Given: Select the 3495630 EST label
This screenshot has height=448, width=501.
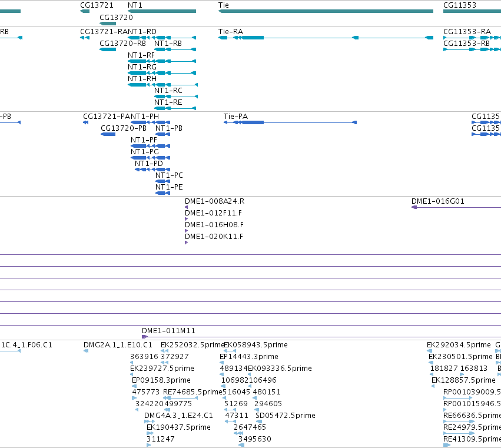Looking at the screenshot, I should 254,440.
